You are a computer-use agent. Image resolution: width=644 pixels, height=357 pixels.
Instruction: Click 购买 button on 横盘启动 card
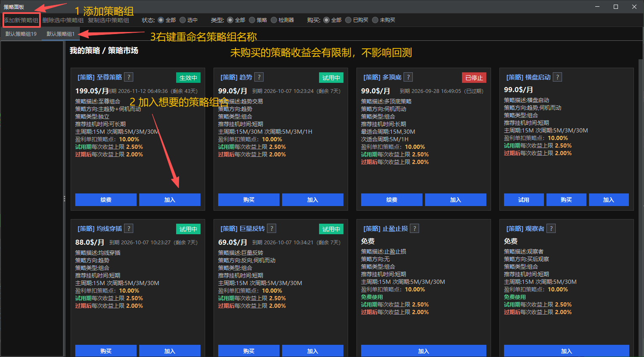tap(566, 200)
